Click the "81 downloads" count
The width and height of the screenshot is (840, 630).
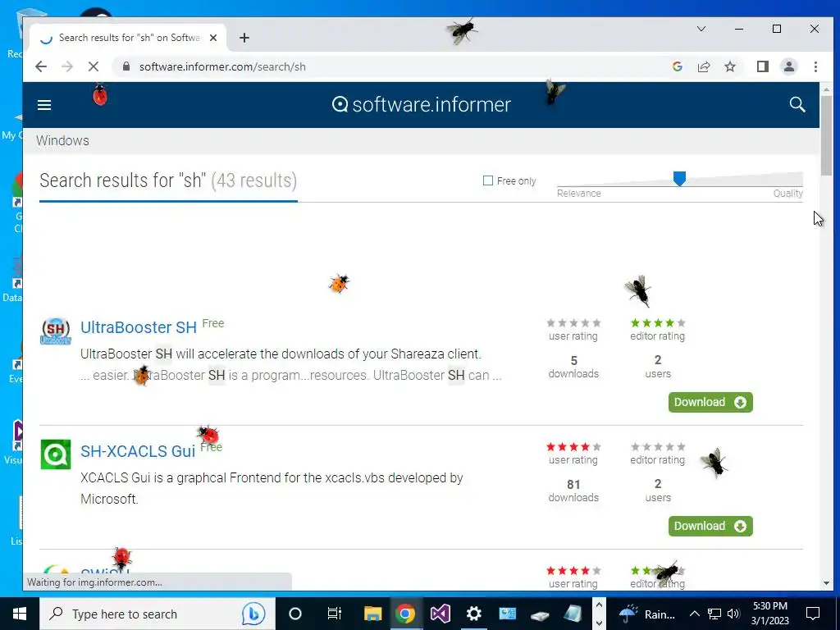(x=573, y=491)
